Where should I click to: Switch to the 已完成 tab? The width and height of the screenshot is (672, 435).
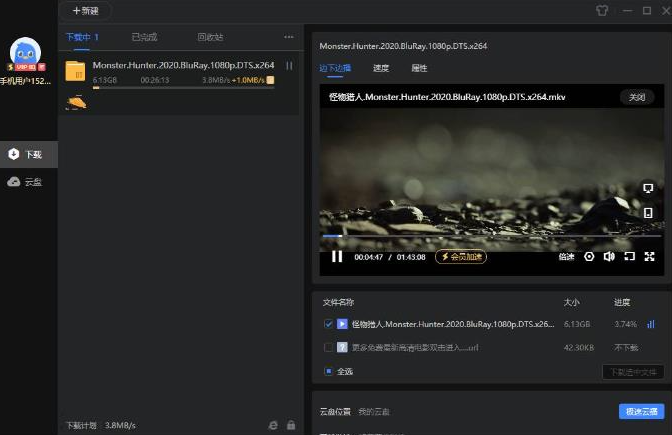click(144, 37)
